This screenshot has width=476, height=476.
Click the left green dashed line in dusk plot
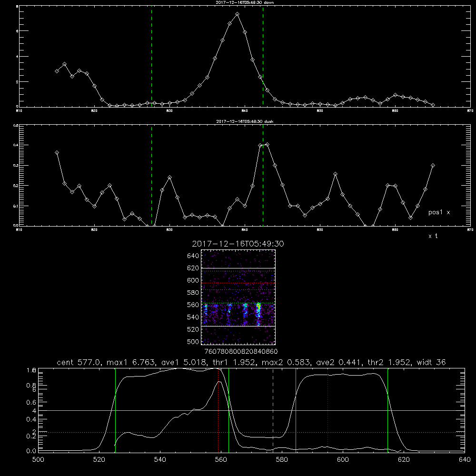pyautogui.click(x=151, y=176)
